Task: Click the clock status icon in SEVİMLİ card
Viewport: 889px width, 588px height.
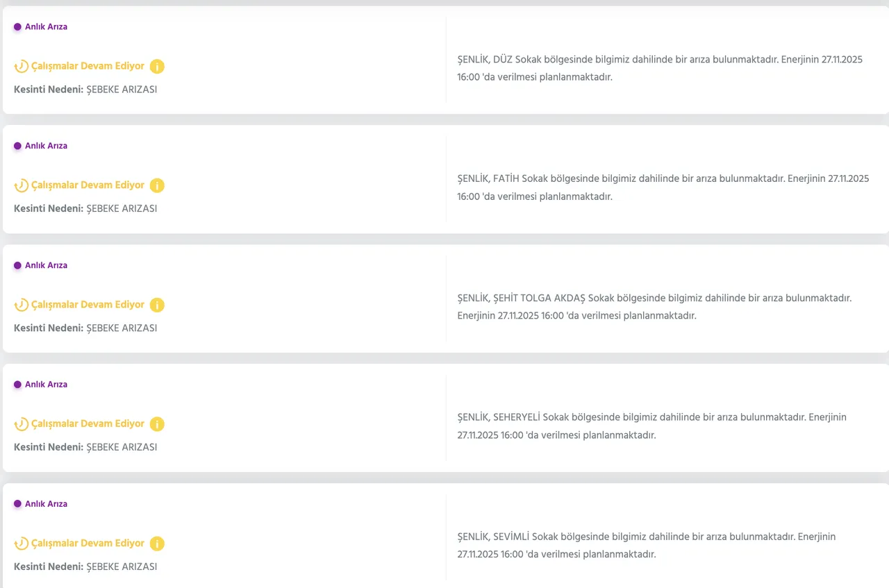Action: [22, 544]
